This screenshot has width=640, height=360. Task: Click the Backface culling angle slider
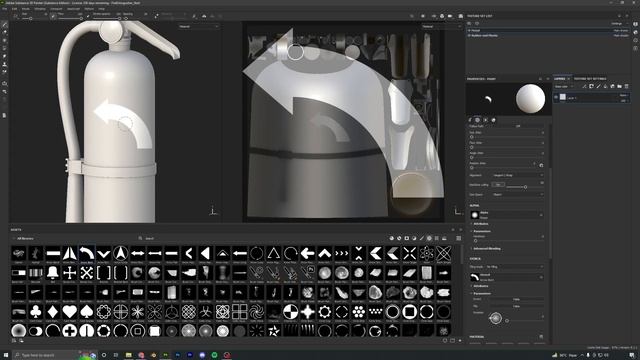tap(525, 187)
